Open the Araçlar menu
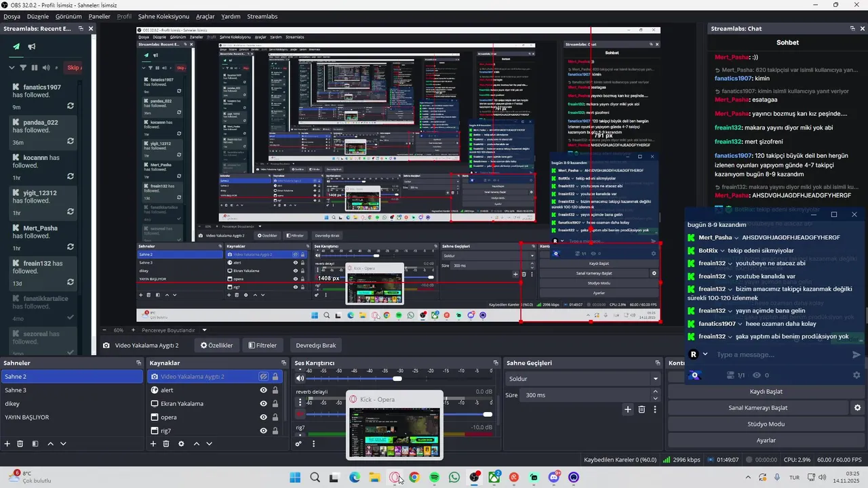The height and width of the screenshot is (488, 868). coord(205,16)
